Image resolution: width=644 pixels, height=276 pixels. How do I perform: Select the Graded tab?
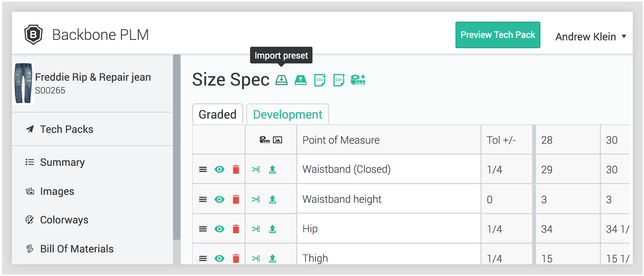(x=217, y=114)
